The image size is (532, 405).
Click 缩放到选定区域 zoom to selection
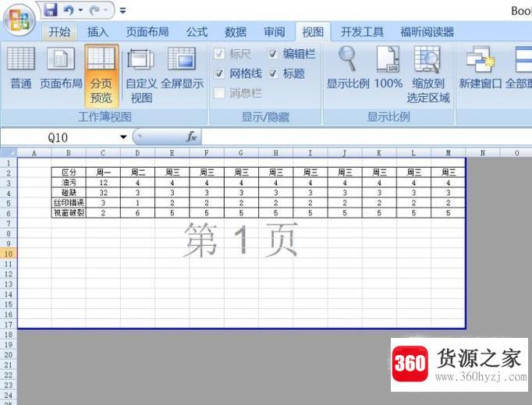pos(428,75)
